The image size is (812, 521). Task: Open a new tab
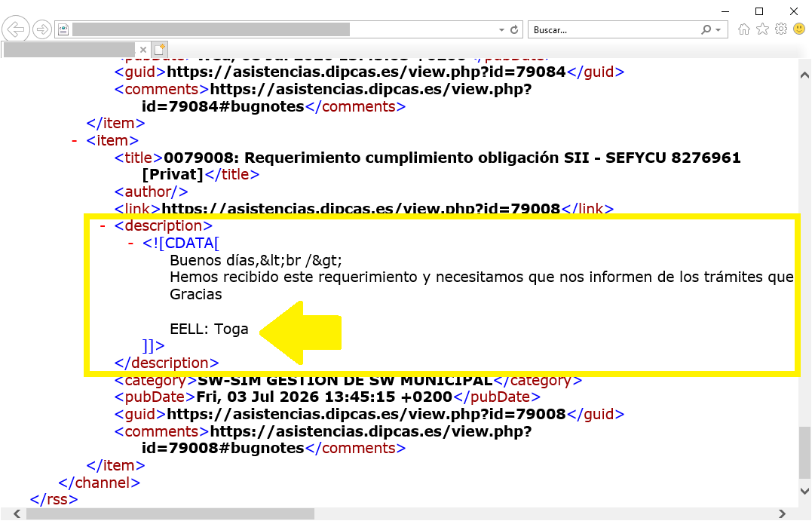click(160, 50)
